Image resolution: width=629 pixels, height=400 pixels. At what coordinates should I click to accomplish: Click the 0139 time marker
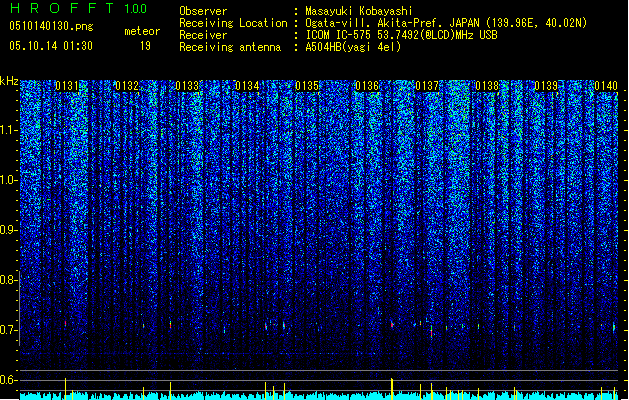tap(546, 86)
